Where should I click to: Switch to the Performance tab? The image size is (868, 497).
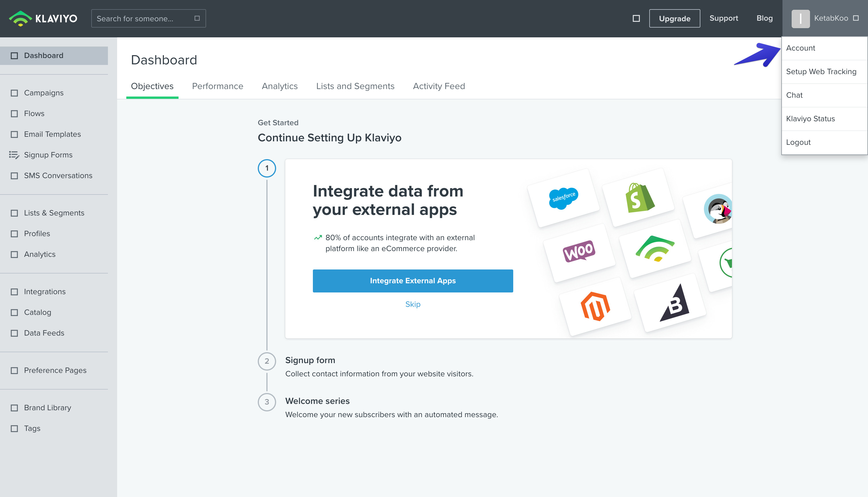click(x=218, y=86)
